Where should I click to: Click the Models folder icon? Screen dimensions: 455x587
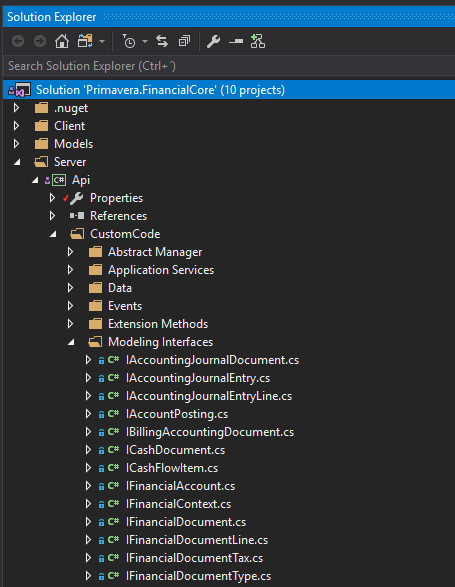coord(41,144)
